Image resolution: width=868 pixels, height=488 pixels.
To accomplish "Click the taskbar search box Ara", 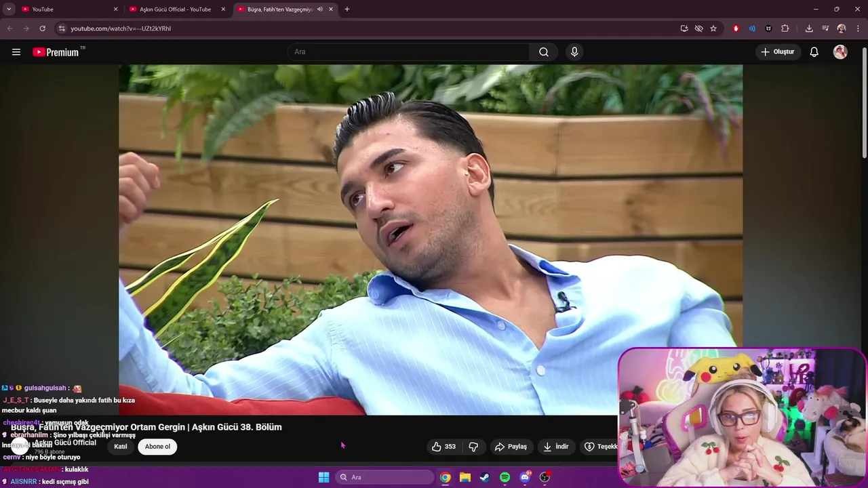I will 384,477.
